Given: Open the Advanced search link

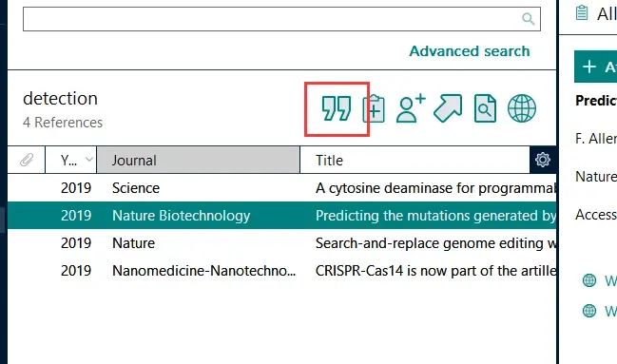Looking at the screenshot, I should tap(470, 51).
